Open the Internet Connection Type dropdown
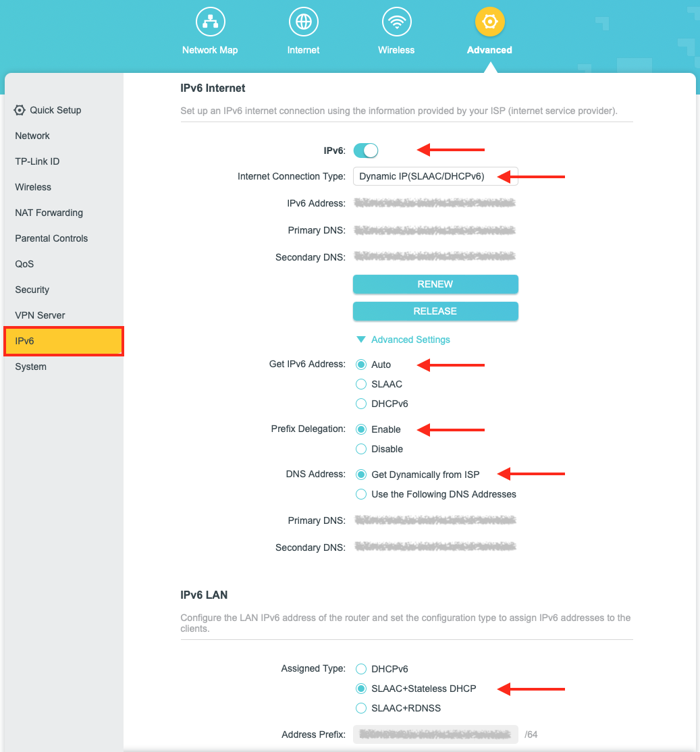The height and width of the screenshot is (752, 700). tap(435, 176)
